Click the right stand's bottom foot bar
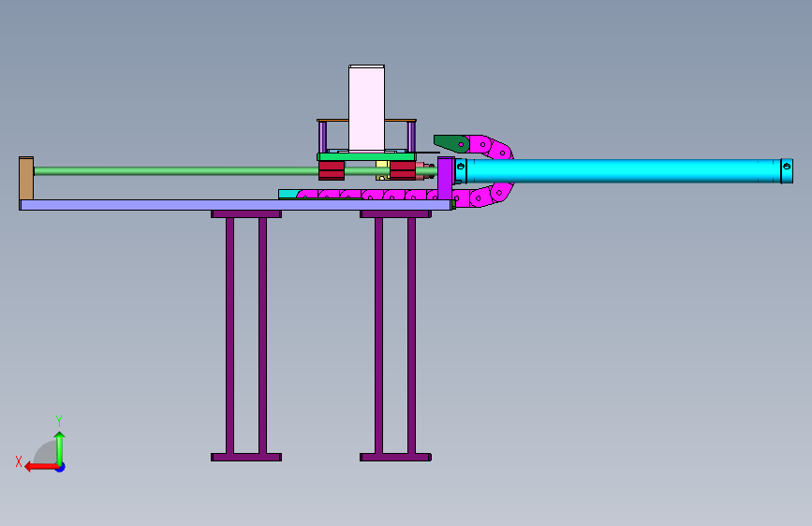This screenshot has width=812, height=526. [395, 457]
